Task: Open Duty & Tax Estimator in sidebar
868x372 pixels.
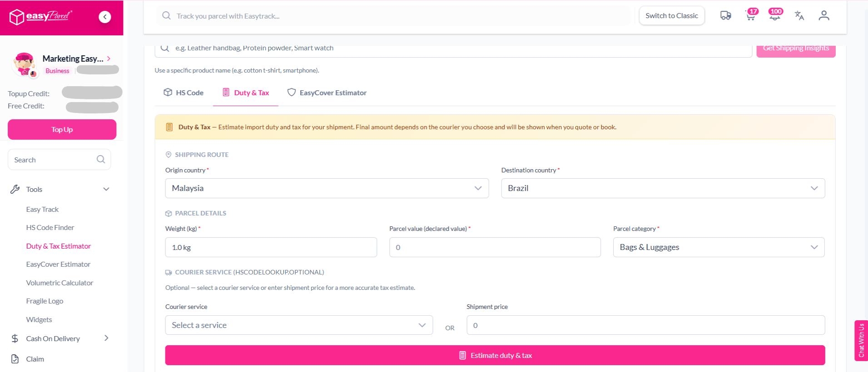Action: coord(59,246)
